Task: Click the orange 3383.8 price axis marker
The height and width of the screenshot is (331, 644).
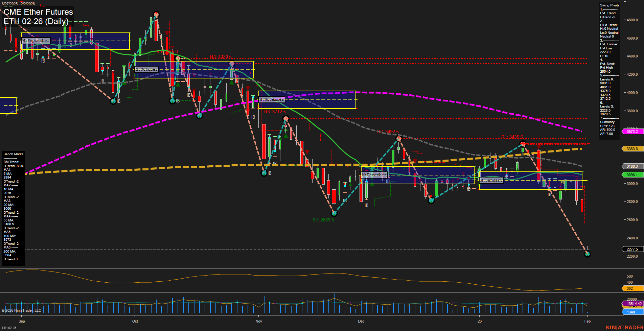Action: [632, 149]
